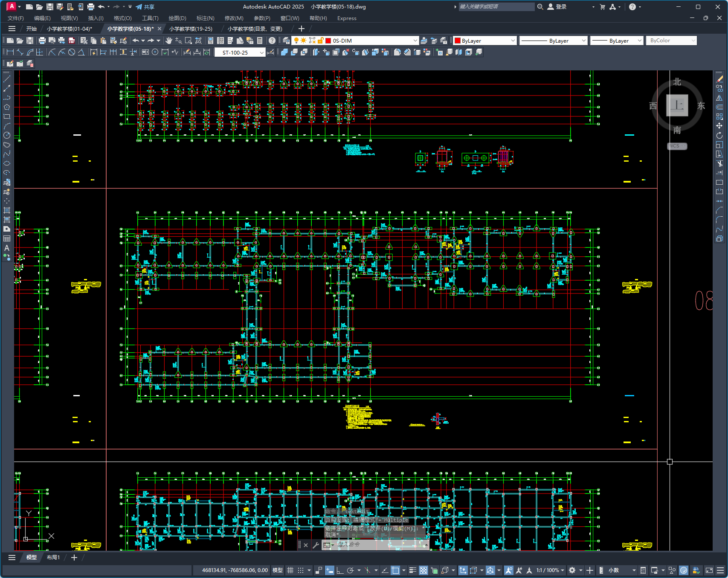This screenshot has width=728, height=578.
Task: Click the 登录 sign-in button
Action: click(x=557, y=7)
